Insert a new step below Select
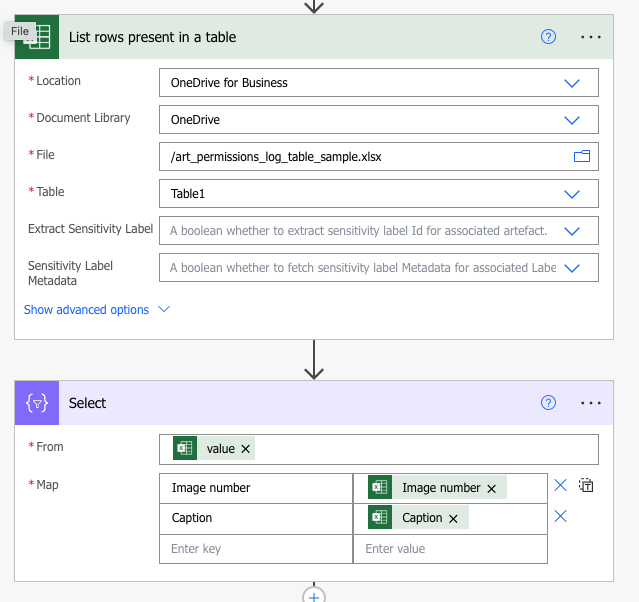This screenshot has height=602, width=639. click(314, 595)
